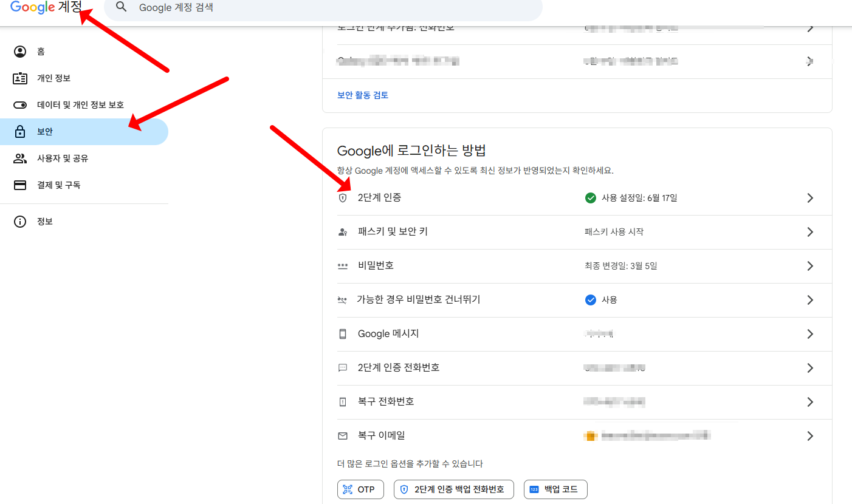Focus the Google 계정 검색 field
The height and width of the screenshot is (504, 852).
(x=323, y=9)
